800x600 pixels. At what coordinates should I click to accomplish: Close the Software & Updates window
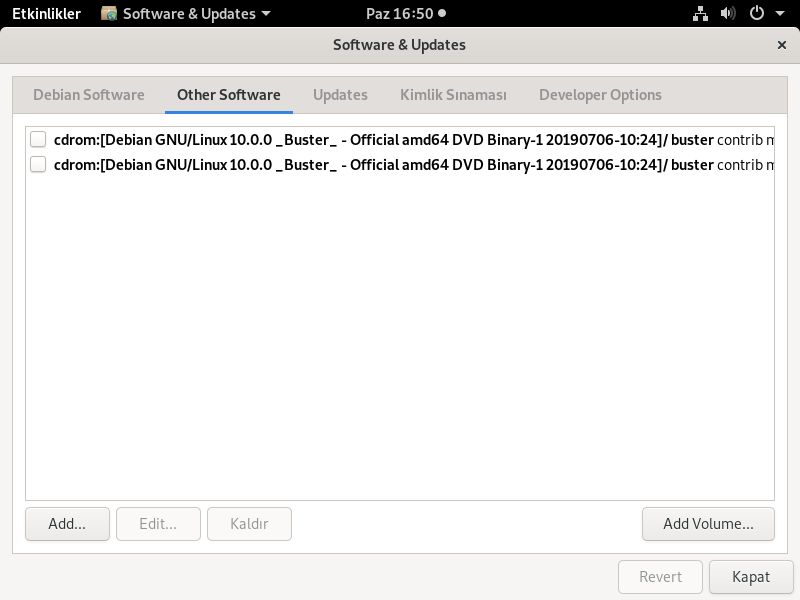781,45
